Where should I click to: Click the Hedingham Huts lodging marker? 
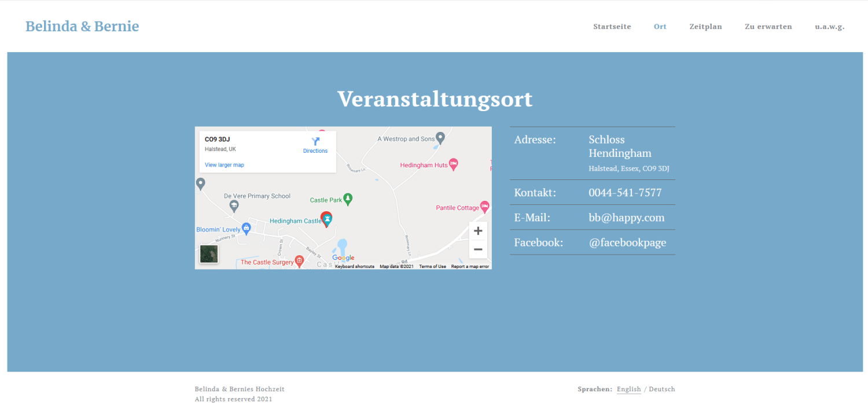point(454,164)
